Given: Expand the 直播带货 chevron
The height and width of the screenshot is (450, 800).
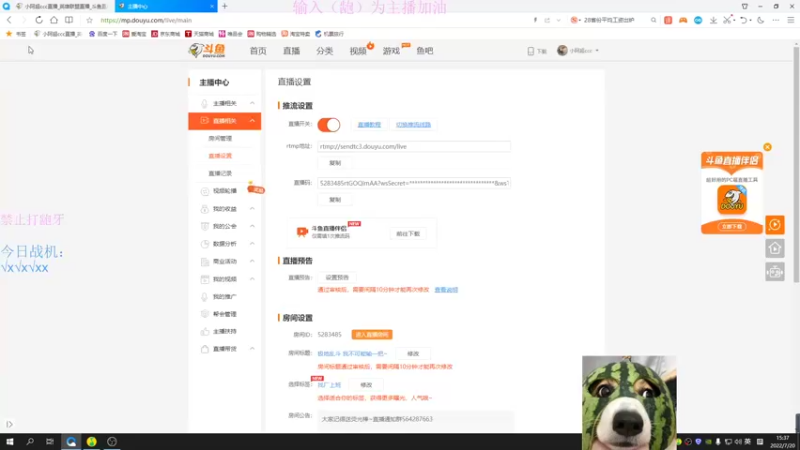Looking at the screenshot, I should 252,349.
